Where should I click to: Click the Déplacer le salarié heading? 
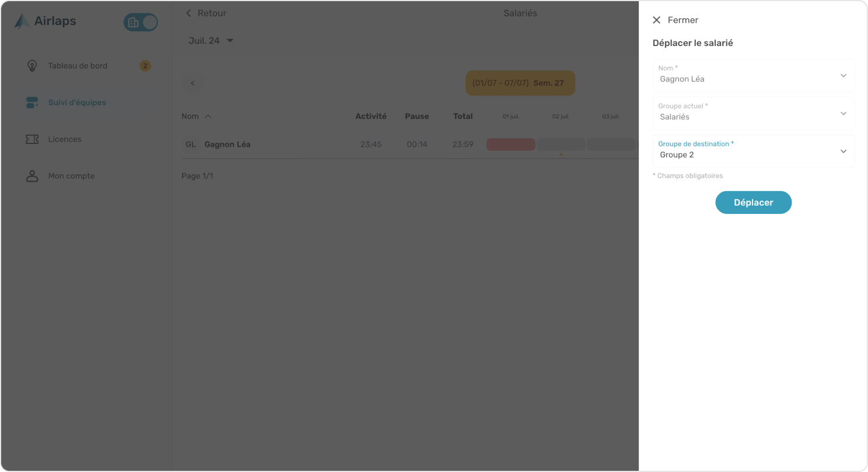[693, 43]
